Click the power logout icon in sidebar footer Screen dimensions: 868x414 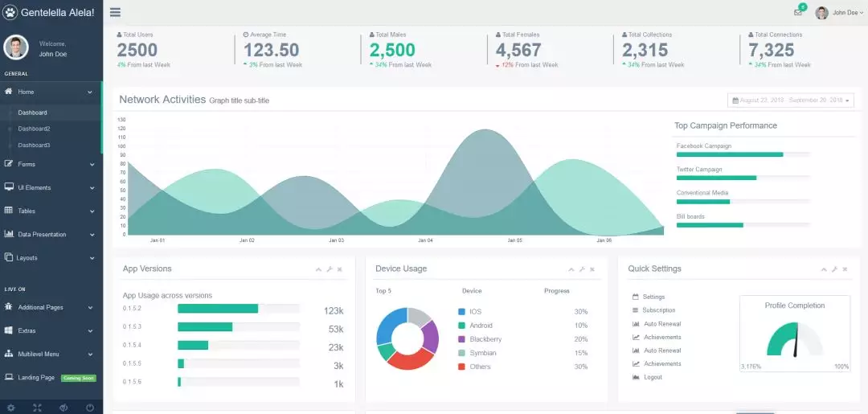(90, 408)
